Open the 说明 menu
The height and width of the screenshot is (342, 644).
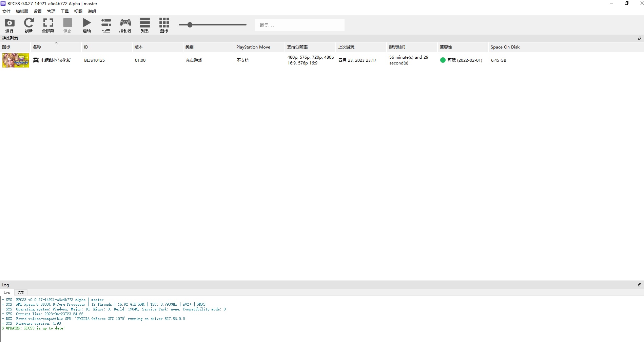coord(92,11)
